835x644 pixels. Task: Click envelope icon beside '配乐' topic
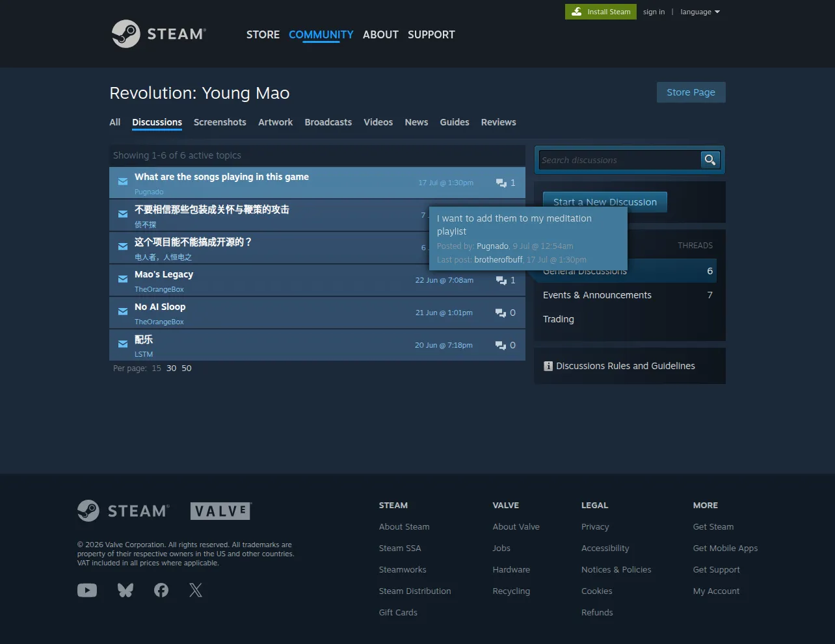tap(123, 344)
